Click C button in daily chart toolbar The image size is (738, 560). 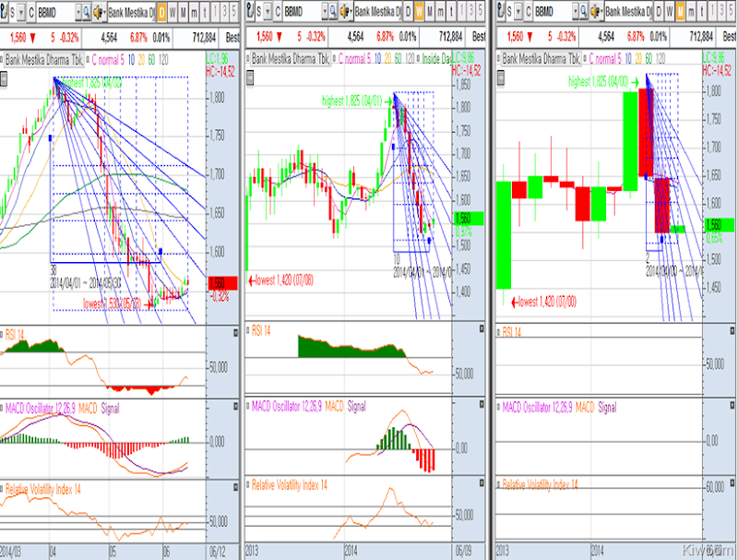click(31, 12)
